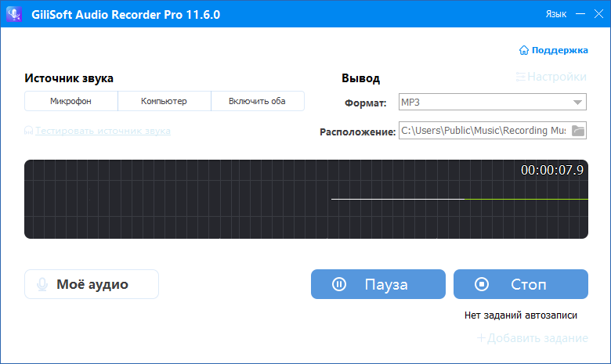This screenshot has width=611, height=364.
Task: Select Компьютер as sound source
Action: point(164,101)
